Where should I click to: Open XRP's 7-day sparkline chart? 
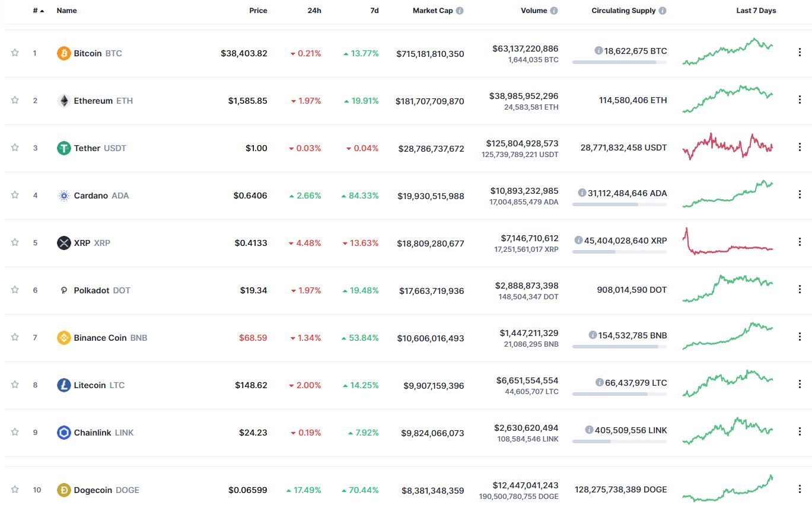[x=728, y=241]
